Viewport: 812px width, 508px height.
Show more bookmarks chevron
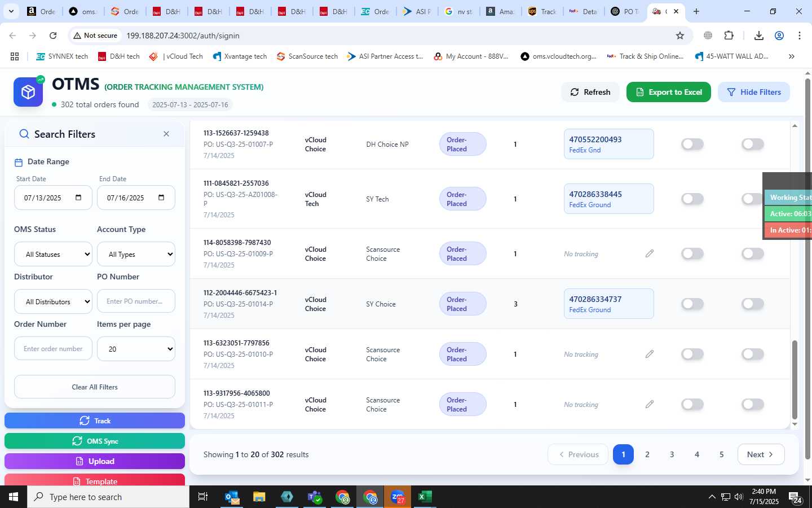pos(792,56)
